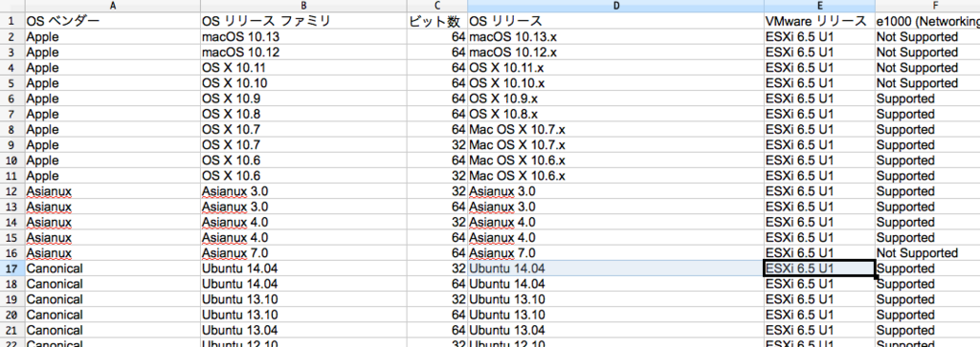Click the 'OS リリース' header cell in column D
This screenshot has width=980, height=347.
click(615, 21)
